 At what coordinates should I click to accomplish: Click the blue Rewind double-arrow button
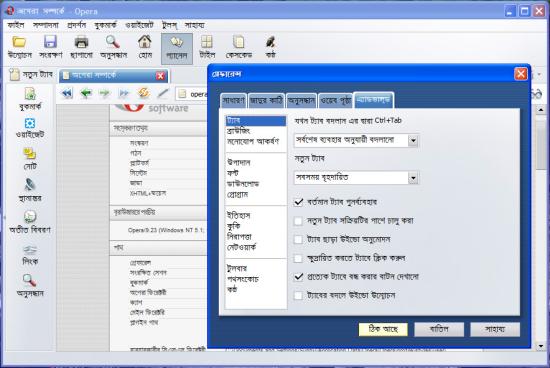click(67, 93)
